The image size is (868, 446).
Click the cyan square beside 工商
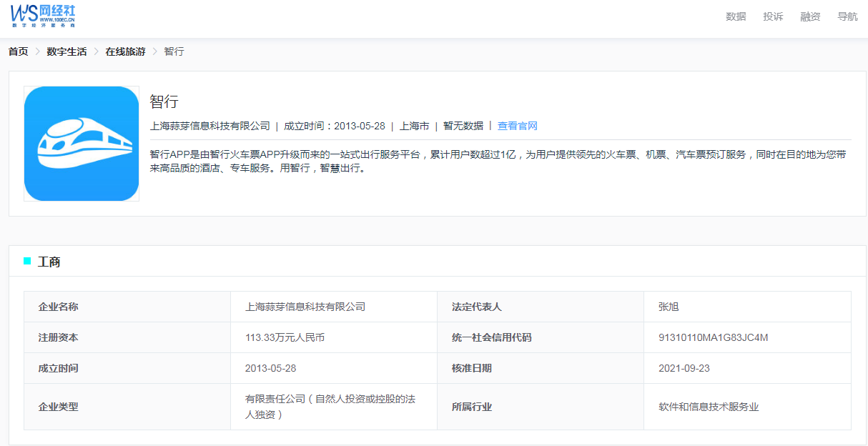pos(27,261)
